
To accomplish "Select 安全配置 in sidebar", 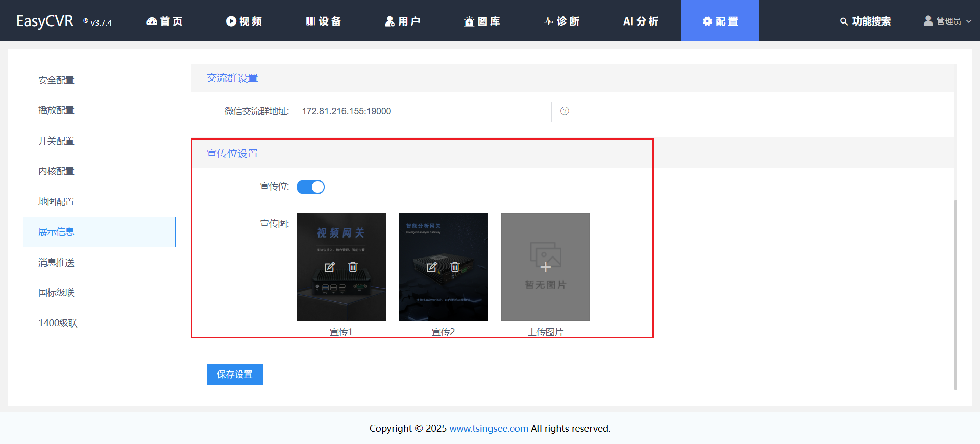I will (56, 80).
